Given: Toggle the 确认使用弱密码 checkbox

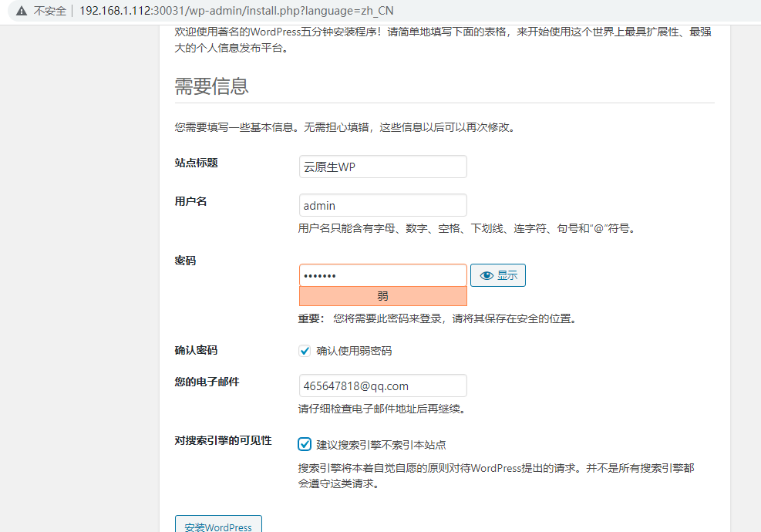Looking at the screenshot, I should [305, 351].
